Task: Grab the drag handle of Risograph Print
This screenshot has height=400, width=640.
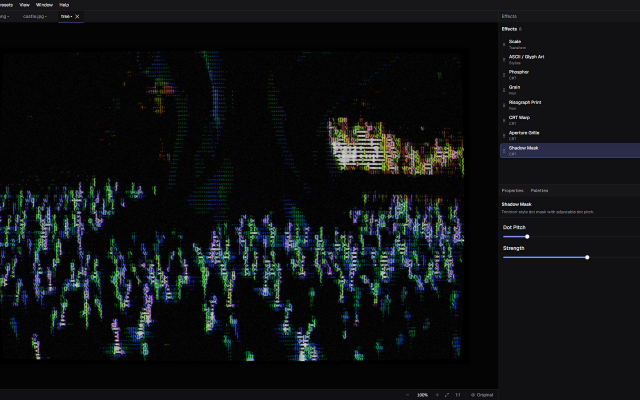Action: click(504, 105)
